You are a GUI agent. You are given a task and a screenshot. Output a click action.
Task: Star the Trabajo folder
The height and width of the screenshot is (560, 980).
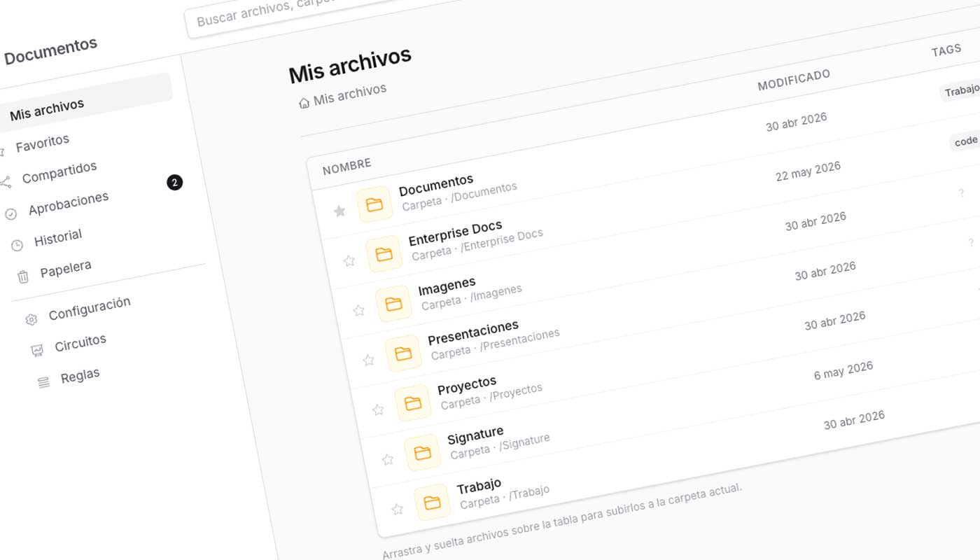click(397, 509)
